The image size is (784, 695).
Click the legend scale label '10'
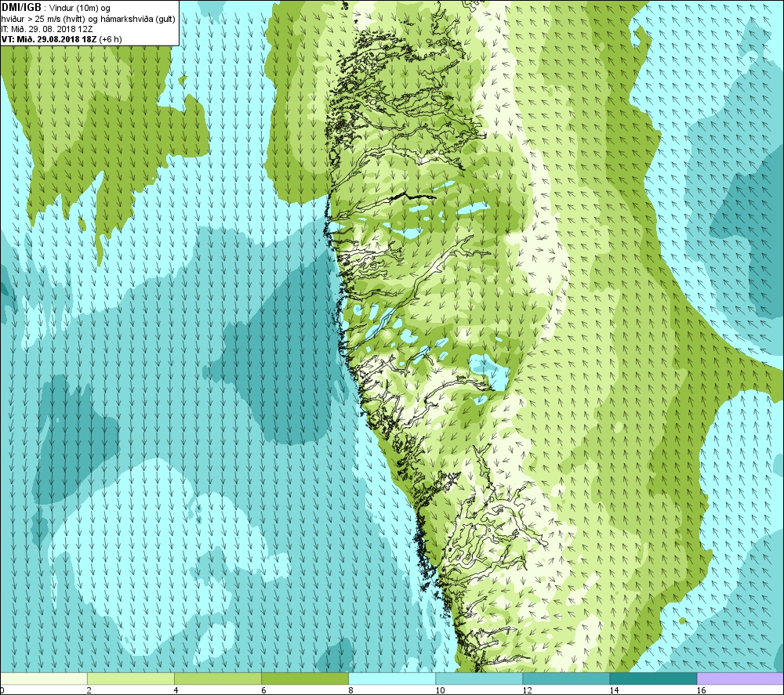coord(440,690)
